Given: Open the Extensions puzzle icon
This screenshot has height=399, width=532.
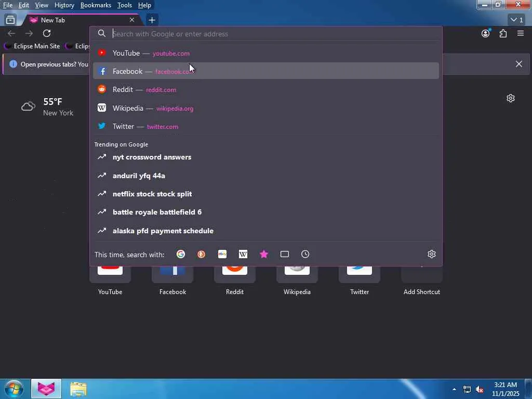Looking at the screenshot, I should tap(503, 33).
